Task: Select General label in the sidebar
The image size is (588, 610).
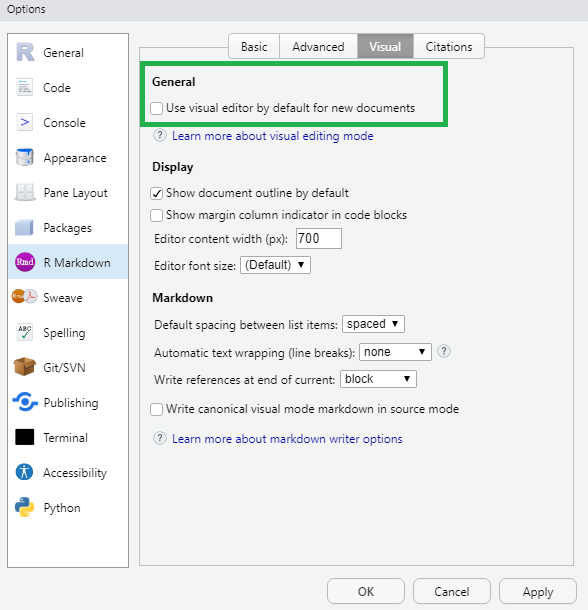Action: (63, 53)
